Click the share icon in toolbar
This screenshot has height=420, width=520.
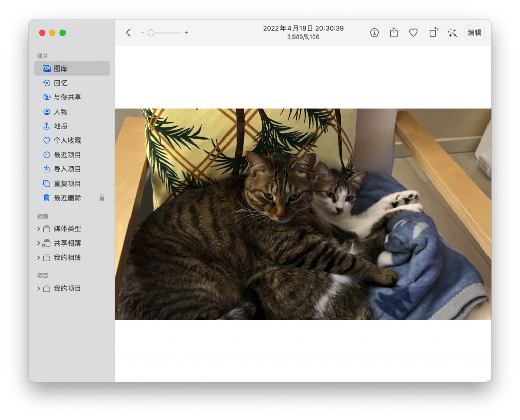pyautogui.click(x=394, y=32)
